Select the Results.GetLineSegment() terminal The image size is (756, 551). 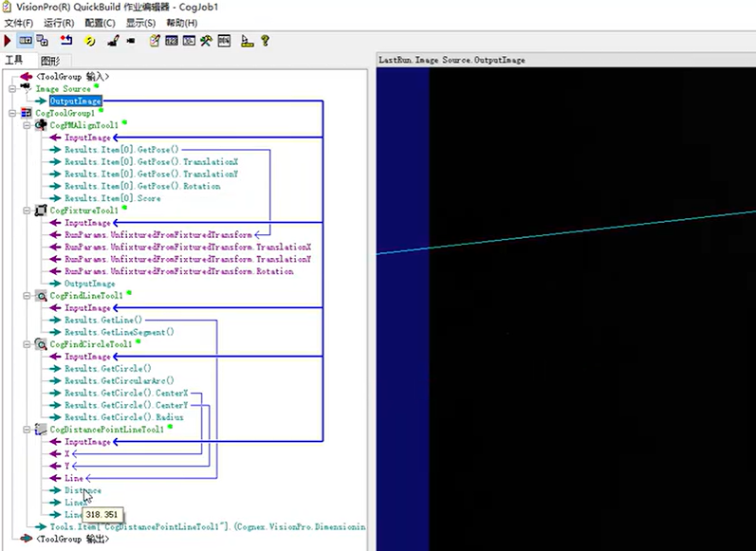pyautogui.click(x=120, y=332)
